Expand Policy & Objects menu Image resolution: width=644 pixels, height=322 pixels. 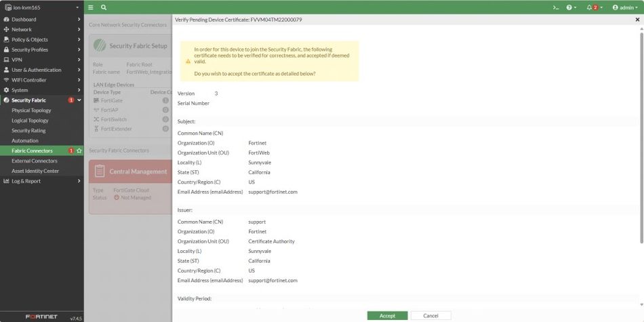coord(42,39)
